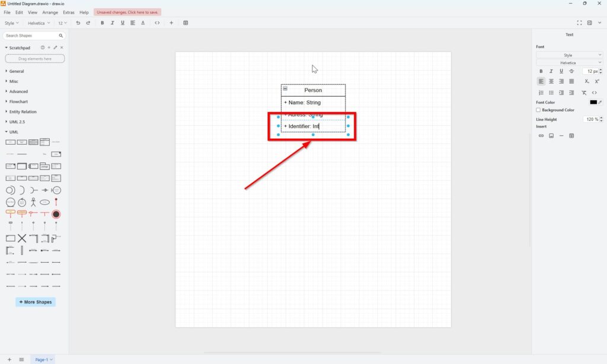Select the UML actor stick figure shape
Viewport: 607px width, 364px height.
pos(33,202)
